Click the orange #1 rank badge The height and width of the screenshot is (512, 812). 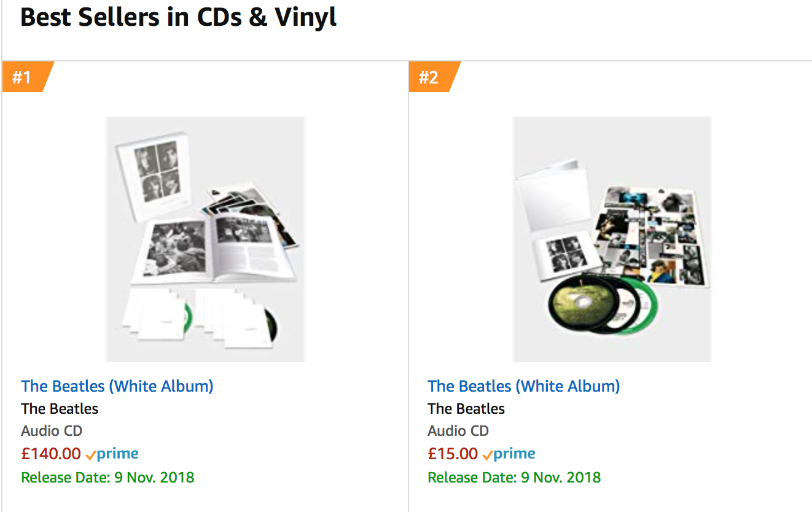click(x=23, y=77)
